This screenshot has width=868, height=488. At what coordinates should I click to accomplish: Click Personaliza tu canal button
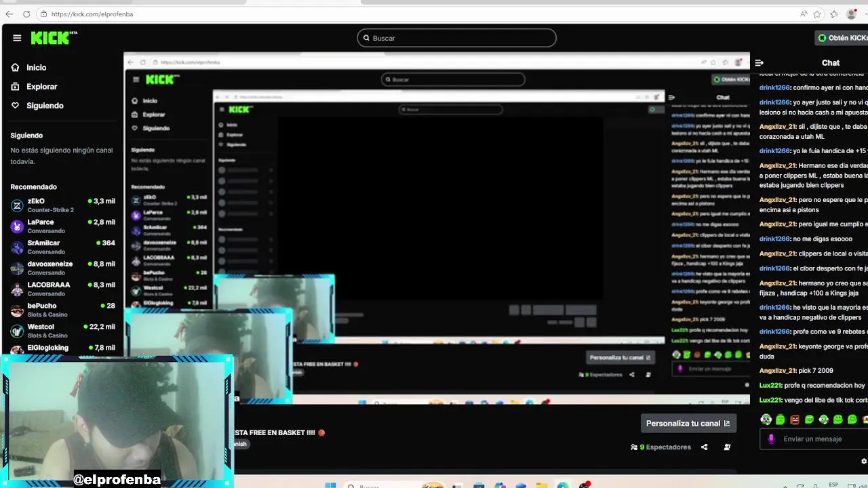[x=688, y=424]
